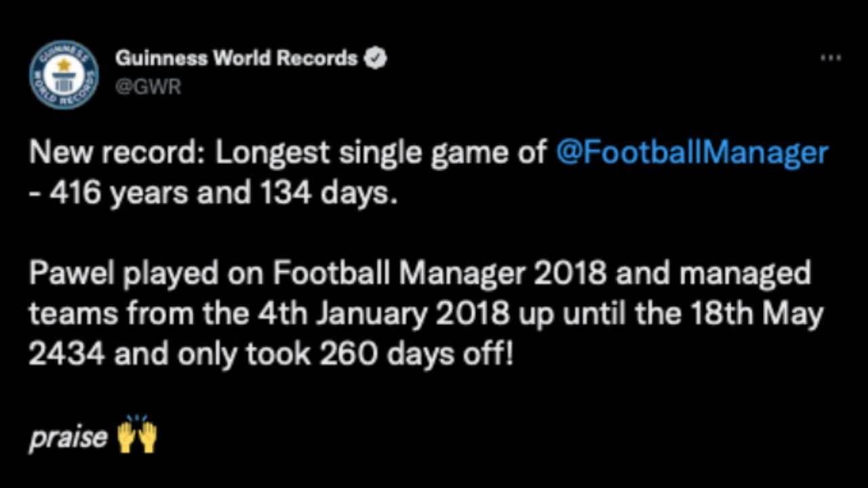Click the @GWR handle
Viewport: 868px width, 488px height.
pos(148,87)
